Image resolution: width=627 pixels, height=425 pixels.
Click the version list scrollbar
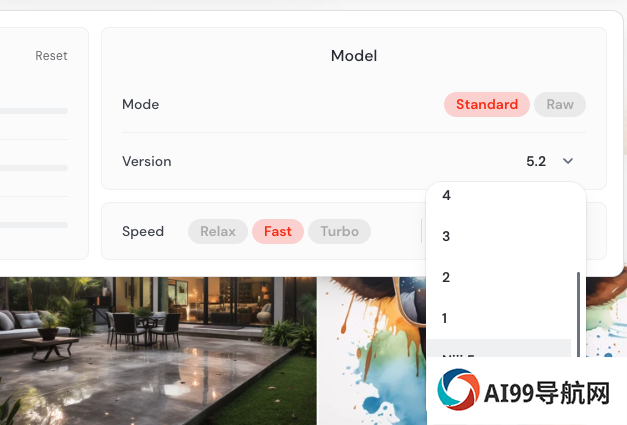point(578,314)
